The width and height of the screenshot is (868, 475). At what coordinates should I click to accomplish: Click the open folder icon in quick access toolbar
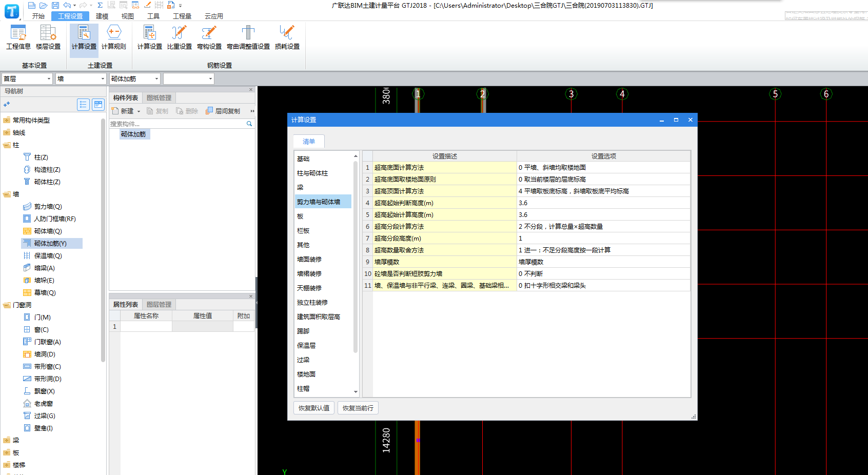(x=44, y=5)
